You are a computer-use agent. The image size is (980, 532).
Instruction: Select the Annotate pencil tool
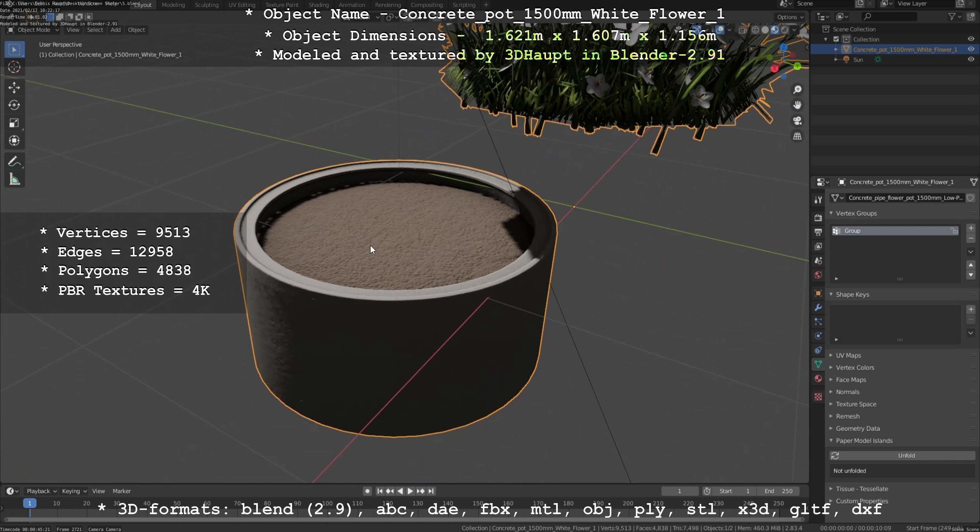pos(15,162)
